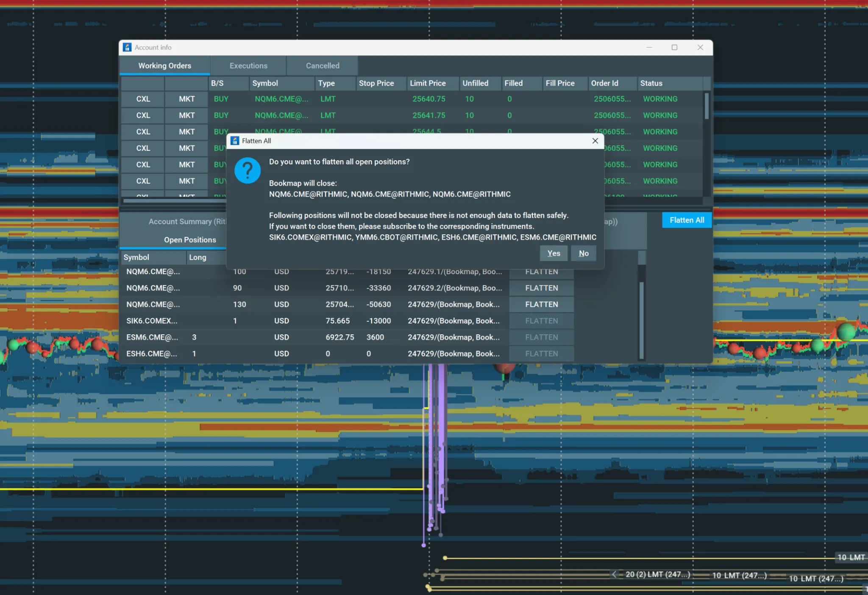
Task: Click the Type column header
Action: point(336,83)
